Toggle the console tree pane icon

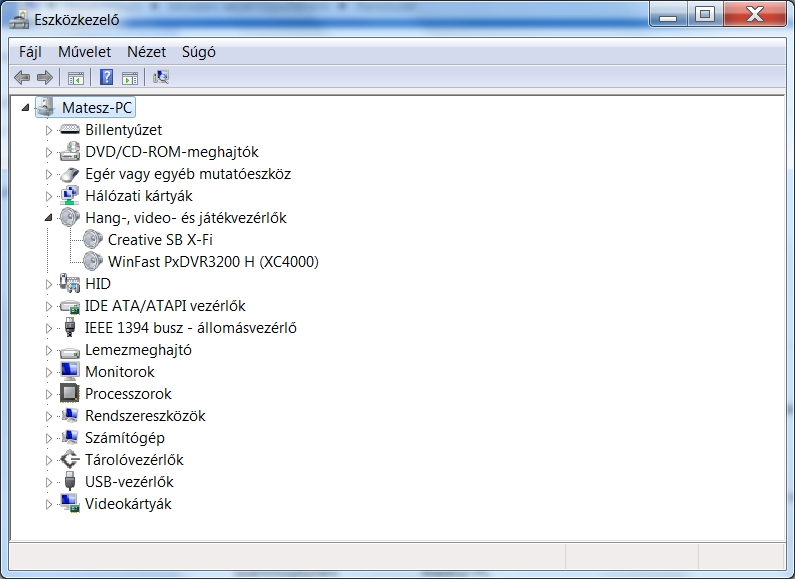[x=76, y=78]
